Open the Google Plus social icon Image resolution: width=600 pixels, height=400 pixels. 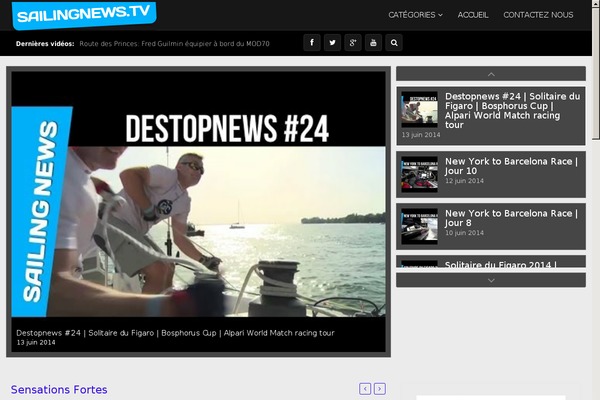pyautogui.click(x=353, y=42)
